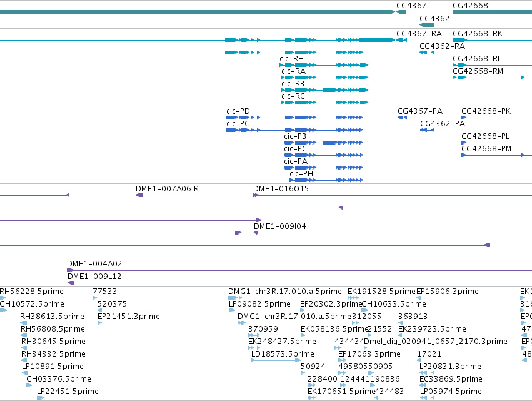Open the CG4367-RA transcript label

(419, 34)
